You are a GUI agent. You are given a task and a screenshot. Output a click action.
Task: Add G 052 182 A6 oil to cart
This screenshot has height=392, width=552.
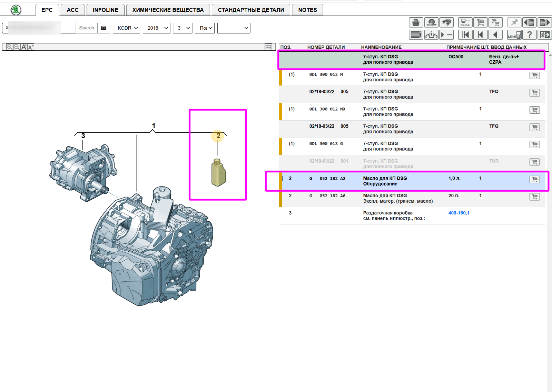(x=534, y=197)
